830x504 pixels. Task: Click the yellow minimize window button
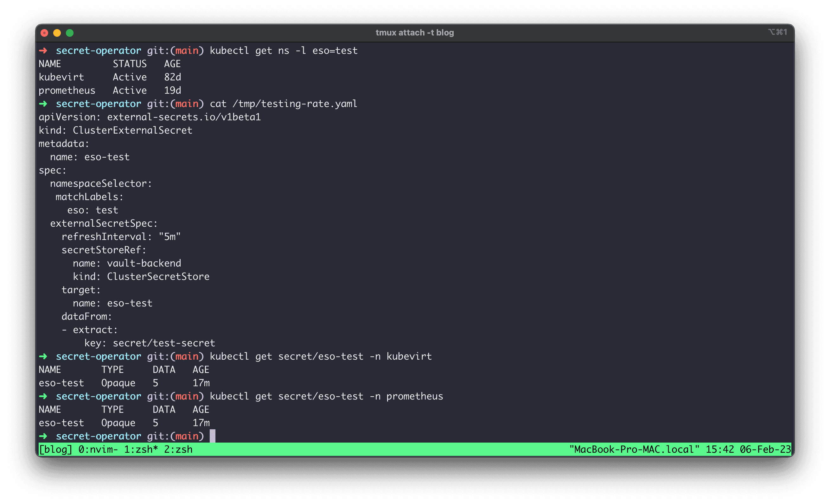click(x=57, y=33)
